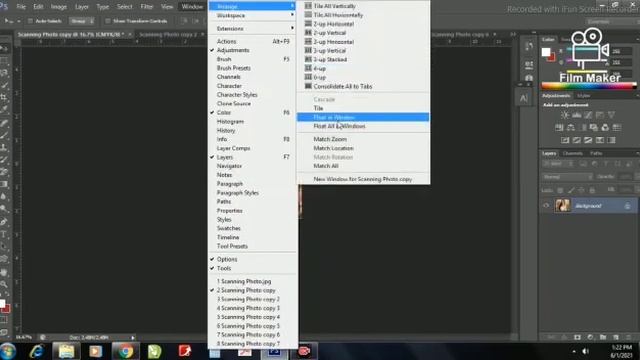
Task: Open the collapsed History panel icon
Action: tap(529, 47)
